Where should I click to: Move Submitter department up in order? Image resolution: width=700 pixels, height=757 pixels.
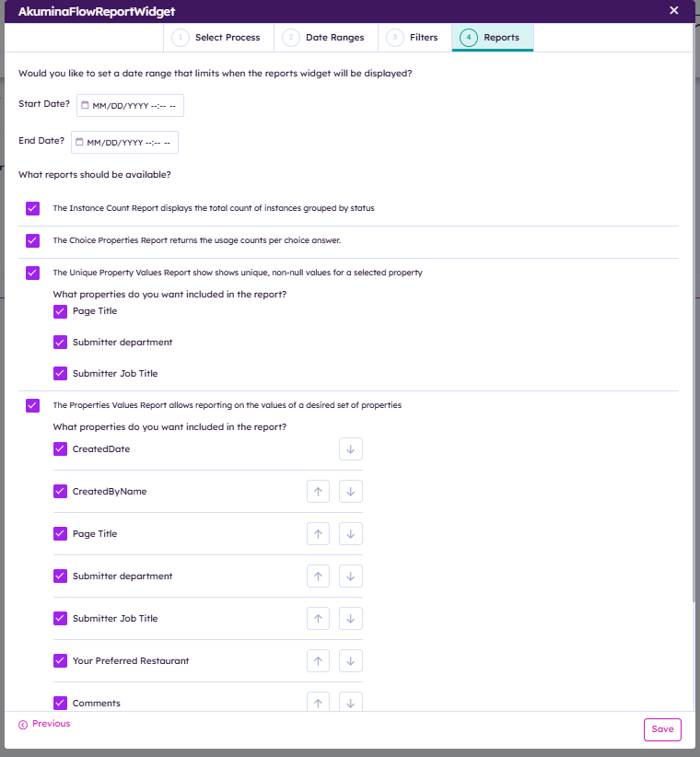coord(318,576)
